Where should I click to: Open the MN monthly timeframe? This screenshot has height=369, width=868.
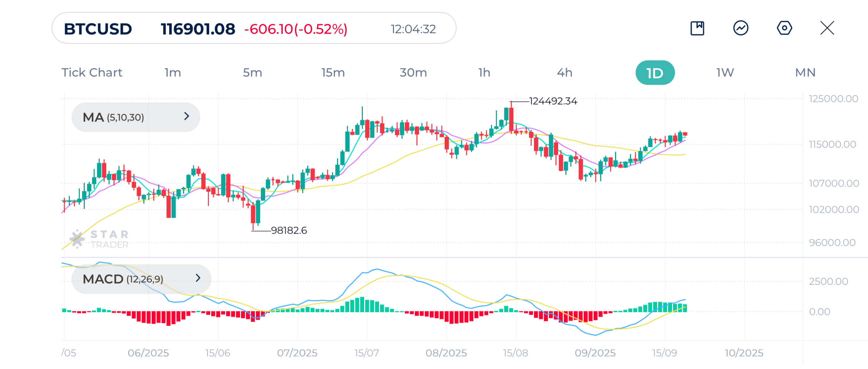pyautogui.click(x=805, y=72)
